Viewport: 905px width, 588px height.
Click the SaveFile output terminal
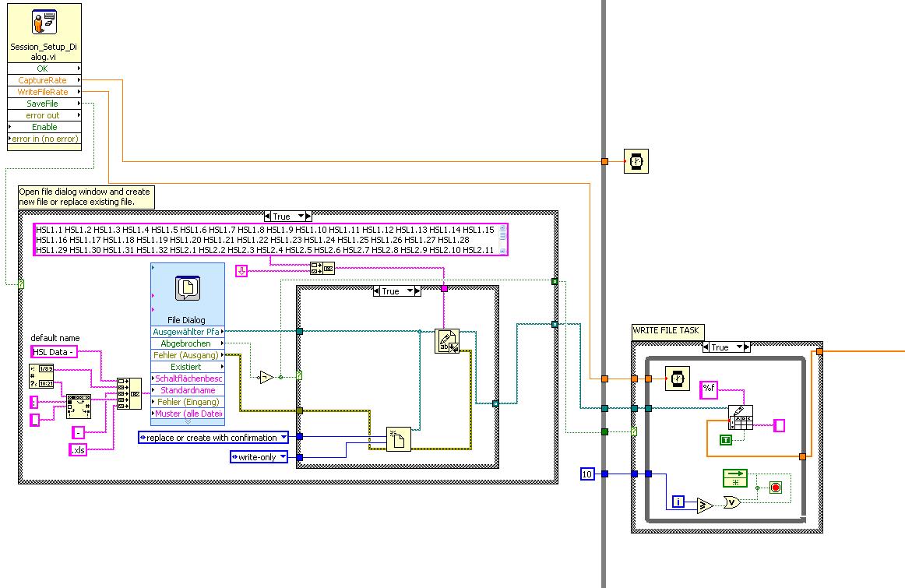pyautogui.click(x=44, y=104)
